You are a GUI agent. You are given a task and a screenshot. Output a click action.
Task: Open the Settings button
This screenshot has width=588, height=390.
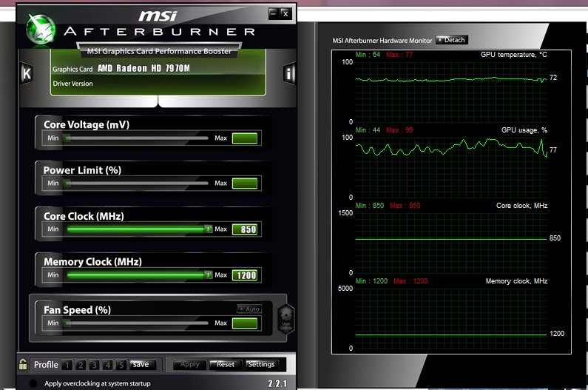click(x=261, y=365)
